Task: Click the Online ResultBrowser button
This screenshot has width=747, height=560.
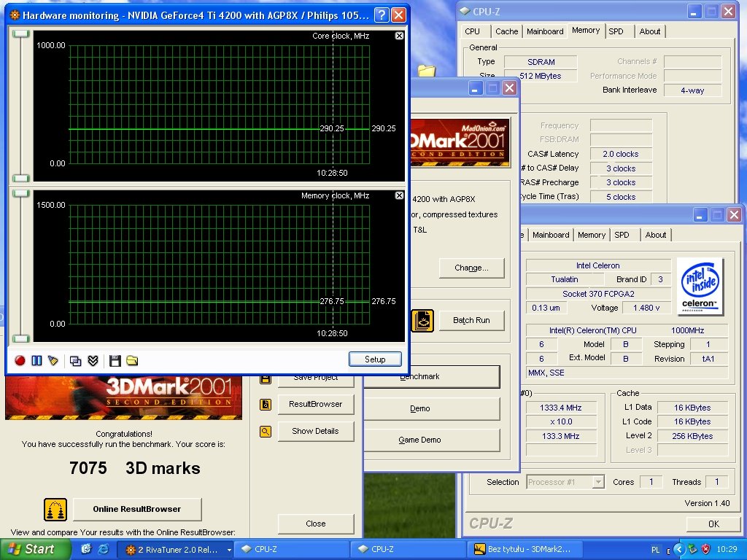Action: (x=137, y=510)
